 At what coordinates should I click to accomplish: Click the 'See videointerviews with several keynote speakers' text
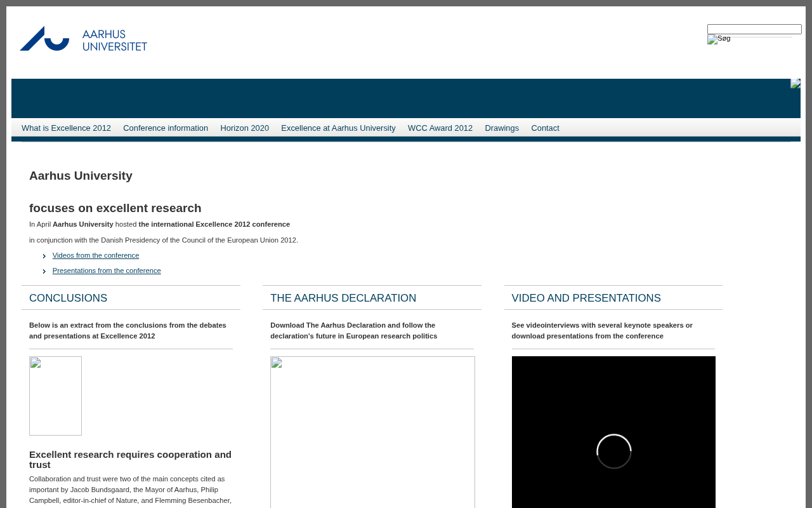602,331
